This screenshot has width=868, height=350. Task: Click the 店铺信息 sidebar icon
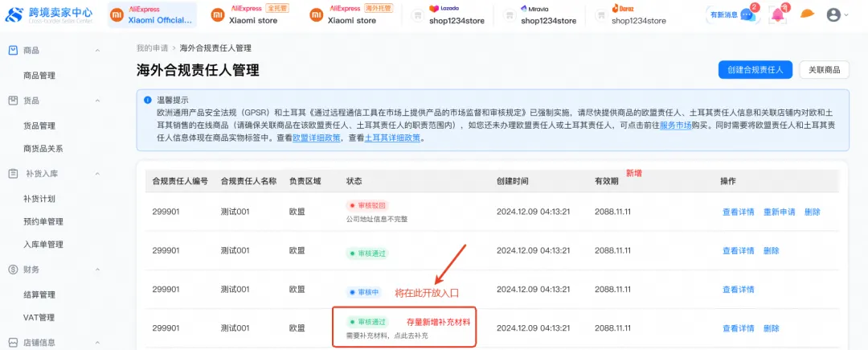(x=14, y=343)
